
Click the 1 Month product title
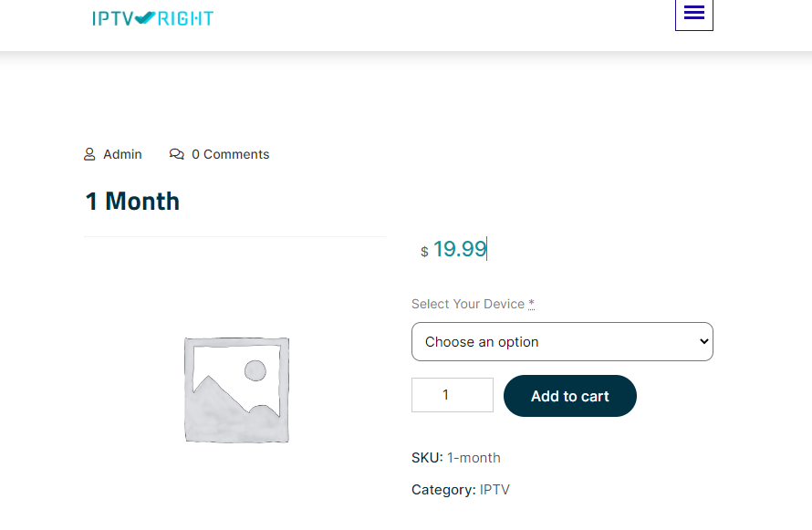(132, 202)
